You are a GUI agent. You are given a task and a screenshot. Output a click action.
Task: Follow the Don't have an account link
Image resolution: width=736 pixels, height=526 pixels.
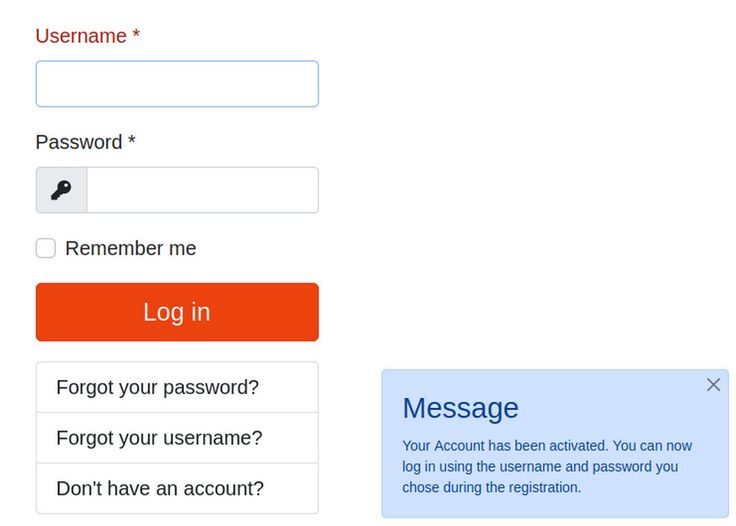coord(160,489)
